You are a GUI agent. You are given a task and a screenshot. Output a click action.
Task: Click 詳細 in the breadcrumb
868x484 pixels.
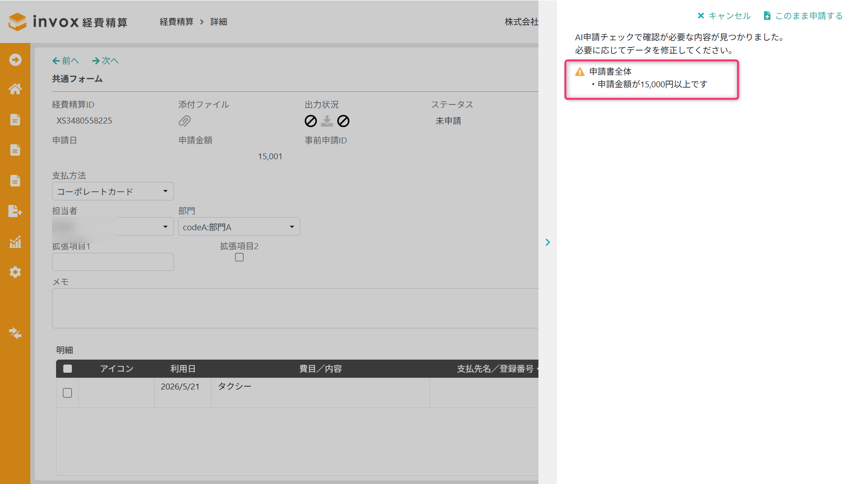point(219,22)
